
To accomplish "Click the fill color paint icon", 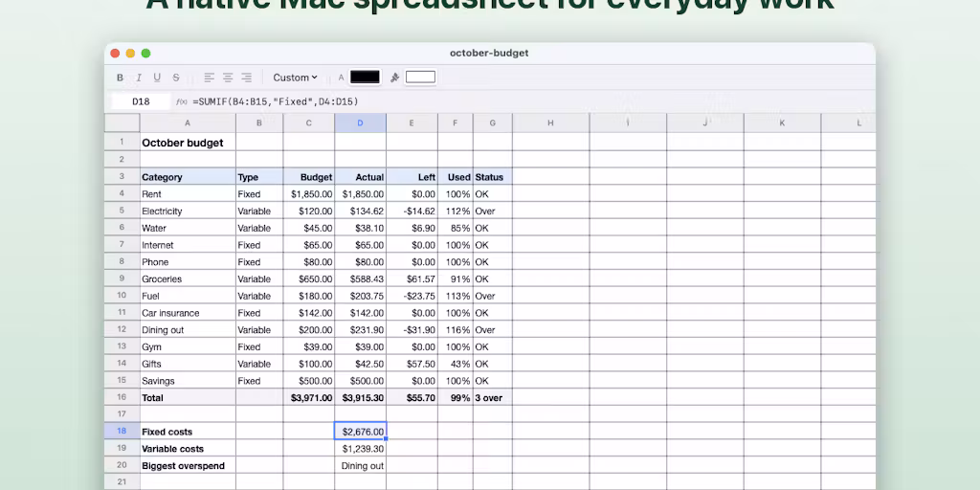I will click(394, 78).
